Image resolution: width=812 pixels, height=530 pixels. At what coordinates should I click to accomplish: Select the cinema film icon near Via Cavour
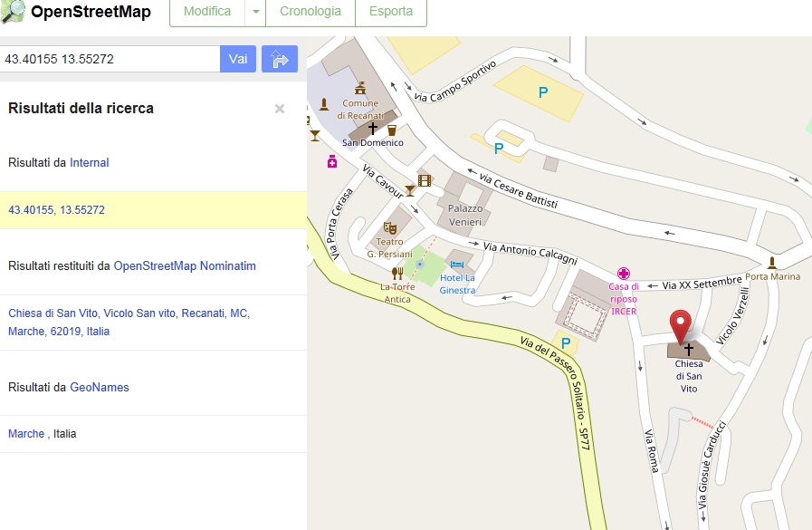425,180
